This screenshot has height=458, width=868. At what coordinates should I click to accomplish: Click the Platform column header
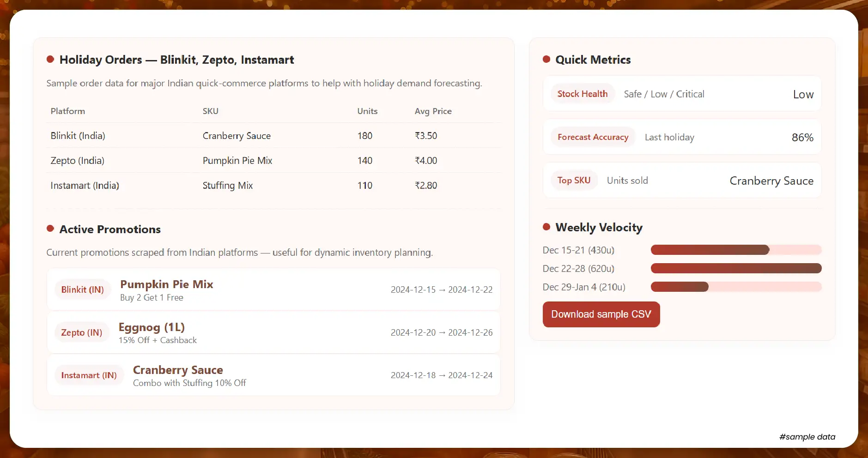click(68, 111)
